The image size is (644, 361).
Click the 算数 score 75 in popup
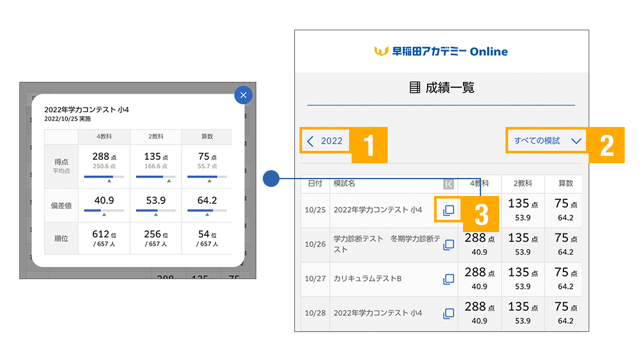[x=207, y=157]
